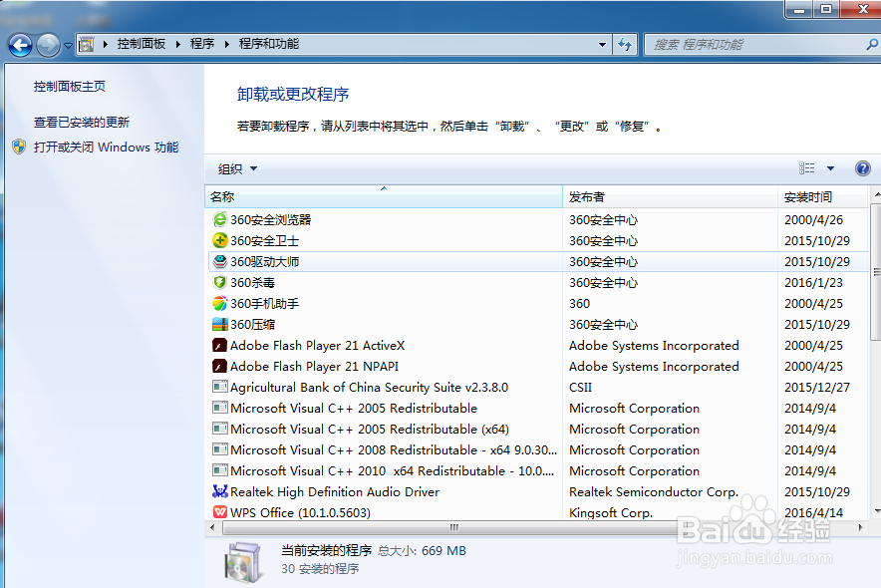Click the installed programs disc icon in details pane
The image size is (881, 588).
pos(243,561)
